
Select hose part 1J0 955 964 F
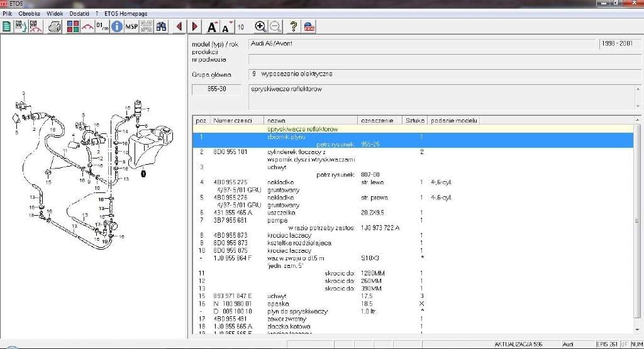point(232,258)
